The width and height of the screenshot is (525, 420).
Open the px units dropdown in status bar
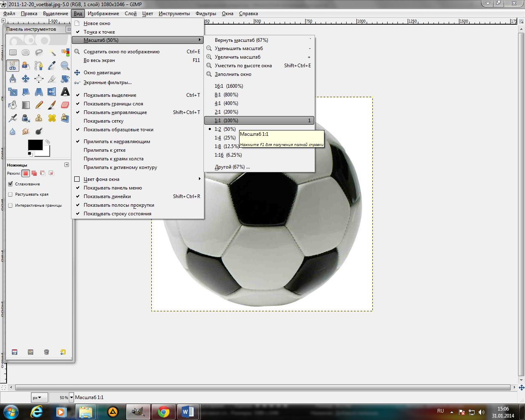point(37,397)
